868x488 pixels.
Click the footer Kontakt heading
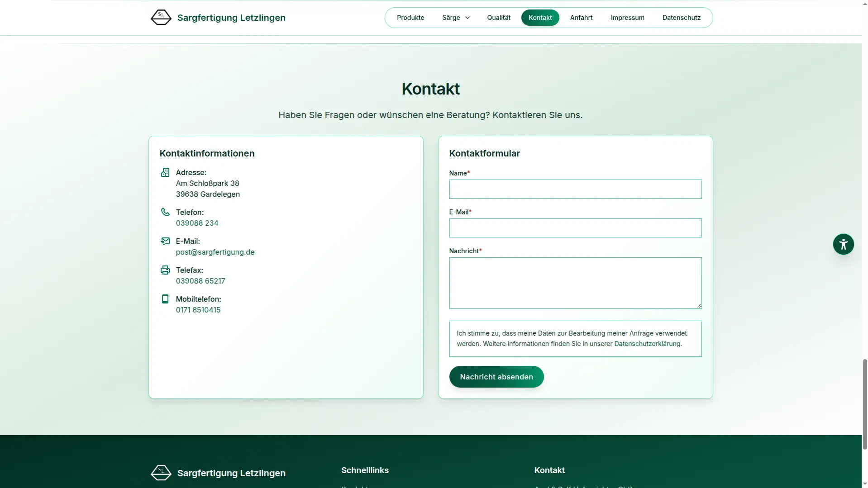tap(549, 470)
